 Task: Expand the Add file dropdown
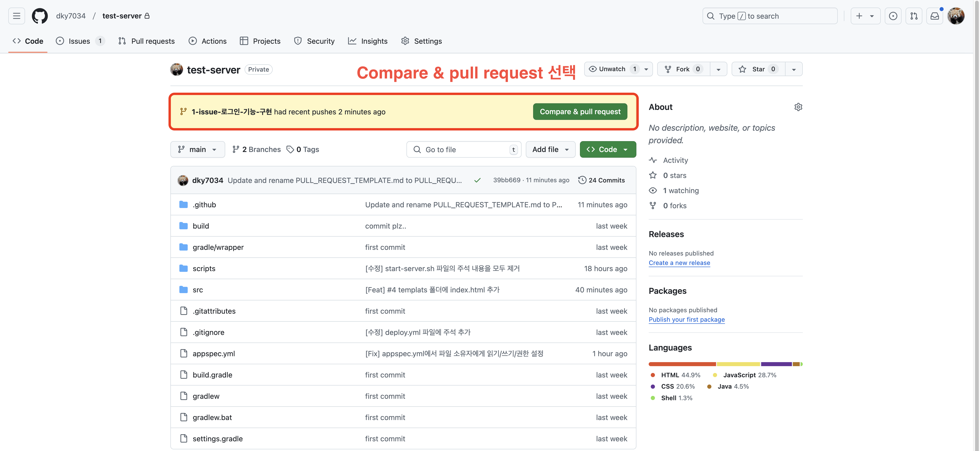point(550,149)
